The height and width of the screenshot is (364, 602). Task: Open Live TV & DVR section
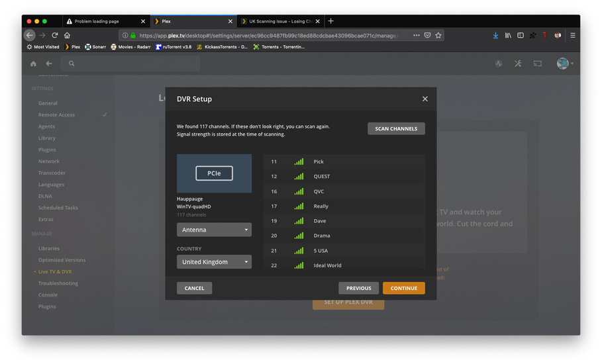pos(55,271)
